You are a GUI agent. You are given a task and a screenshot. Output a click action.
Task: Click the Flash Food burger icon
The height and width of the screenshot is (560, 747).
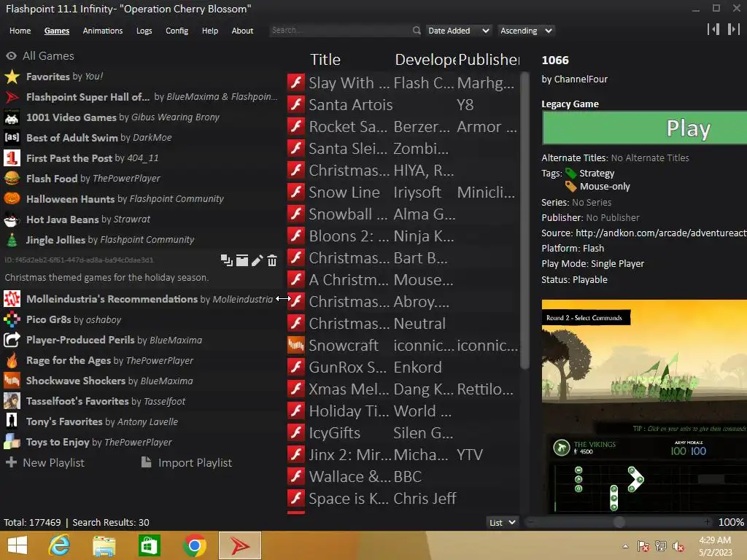coord(12,179)
